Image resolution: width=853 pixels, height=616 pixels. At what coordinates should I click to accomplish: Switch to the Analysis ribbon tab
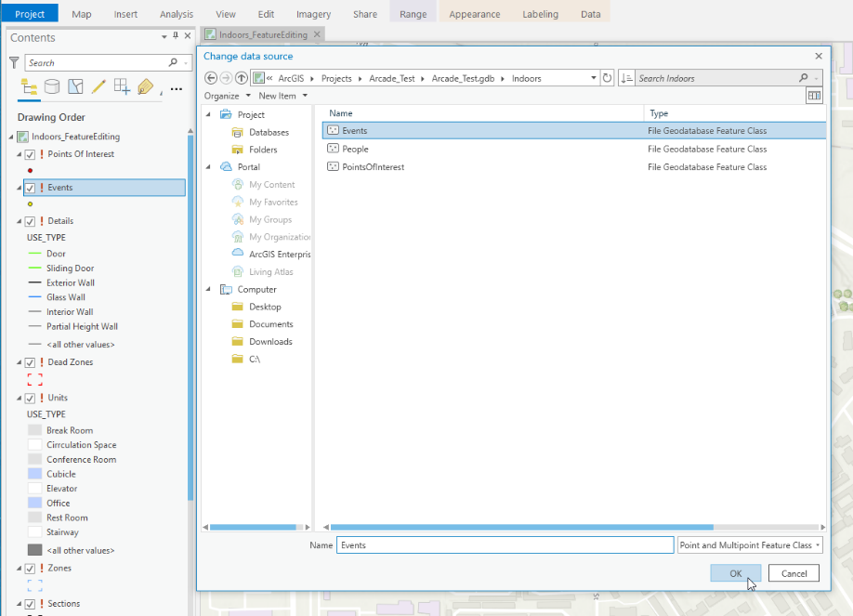[x=177, y=14]
